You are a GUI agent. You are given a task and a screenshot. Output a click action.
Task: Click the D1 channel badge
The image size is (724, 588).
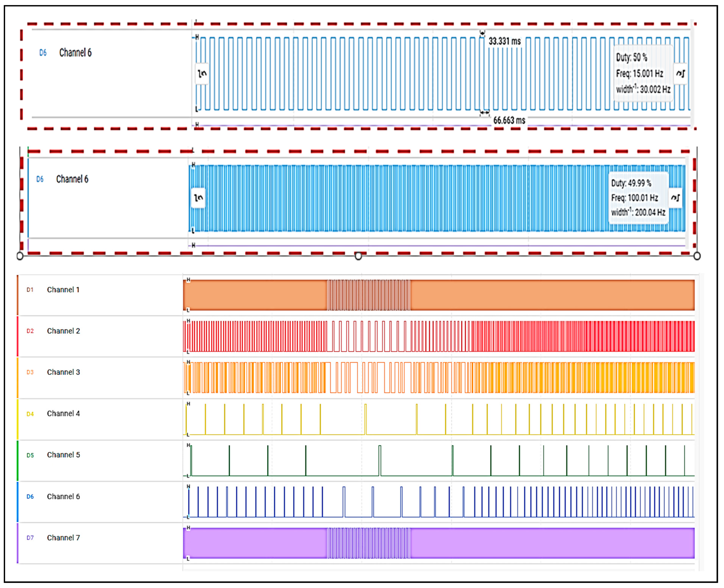(x=30, y=290)
